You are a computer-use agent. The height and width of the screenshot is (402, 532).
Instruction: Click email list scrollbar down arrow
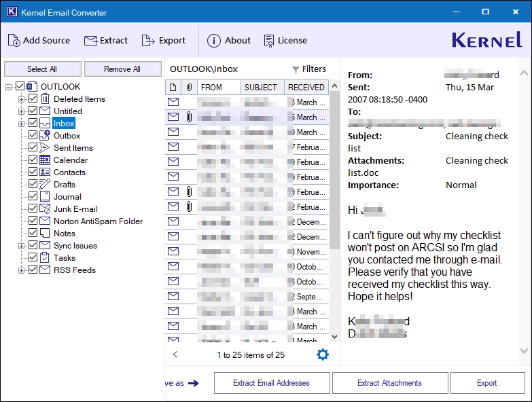point(334,337)
